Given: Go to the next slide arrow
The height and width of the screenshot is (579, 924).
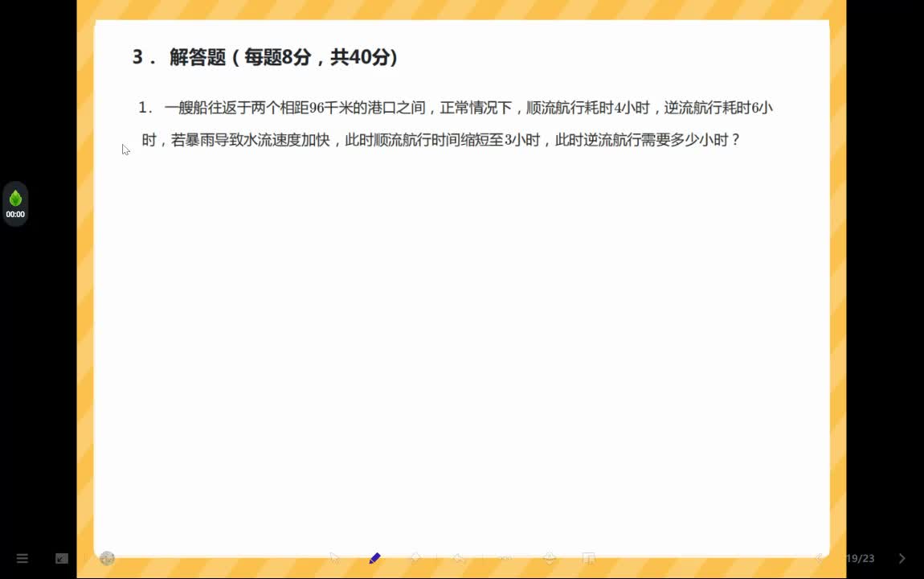Looking at the screenshot, I should (902, 558).
